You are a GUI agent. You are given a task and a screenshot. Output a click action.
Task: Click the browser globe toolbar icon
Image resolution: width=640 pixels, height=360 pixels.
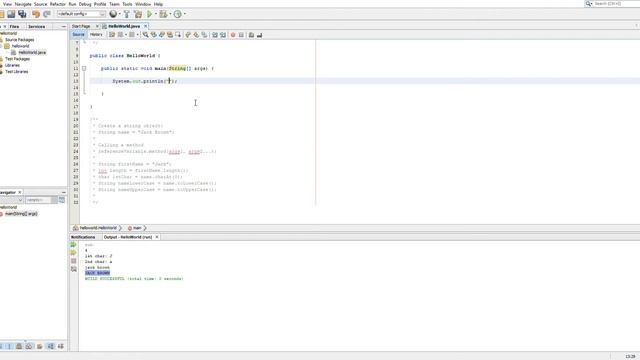(x=113, y=14)
